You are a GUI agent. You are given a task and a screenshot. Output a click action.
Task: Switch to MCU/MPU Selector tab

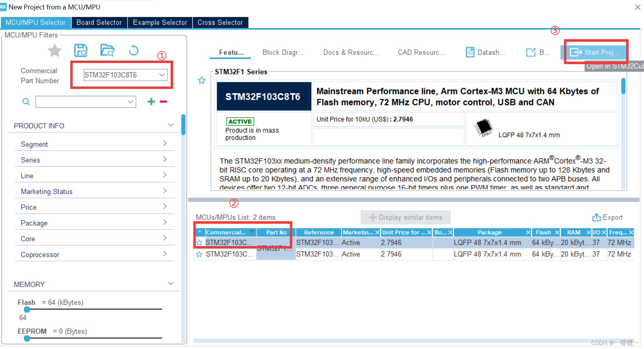coord(36,22)
